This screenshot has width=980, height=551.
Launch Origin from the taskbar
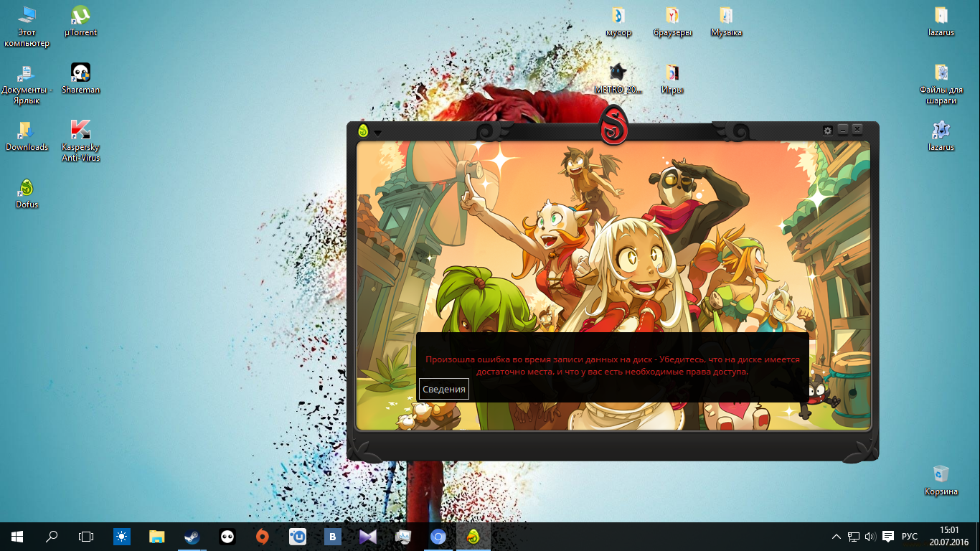click(262, 537)
